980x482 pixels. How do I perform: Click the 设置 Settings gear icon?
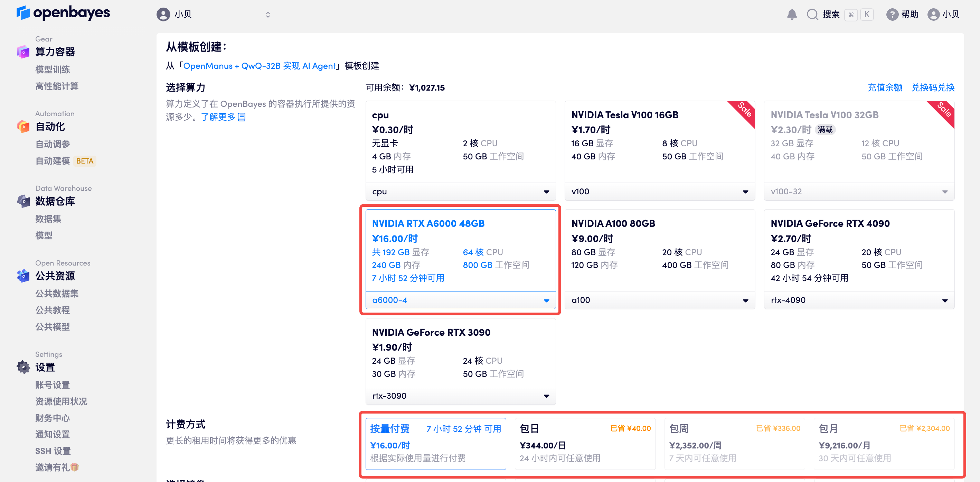(23, 367)
